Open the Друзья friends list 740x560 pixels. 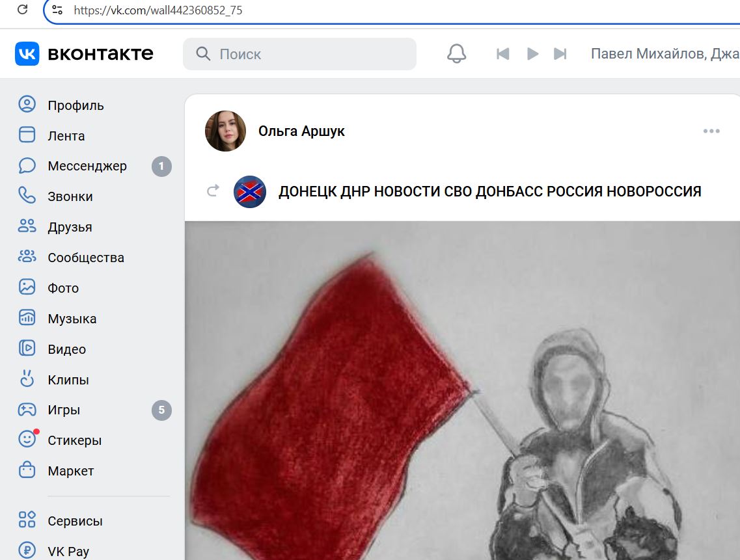(70, 227)
